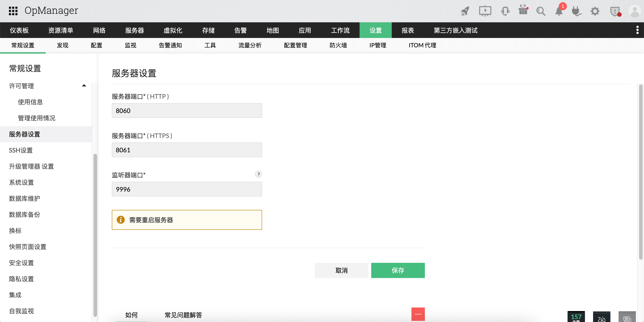Open the 常见问题解答 link
Screen dimensions: 644x322
(x=183, y=315)
